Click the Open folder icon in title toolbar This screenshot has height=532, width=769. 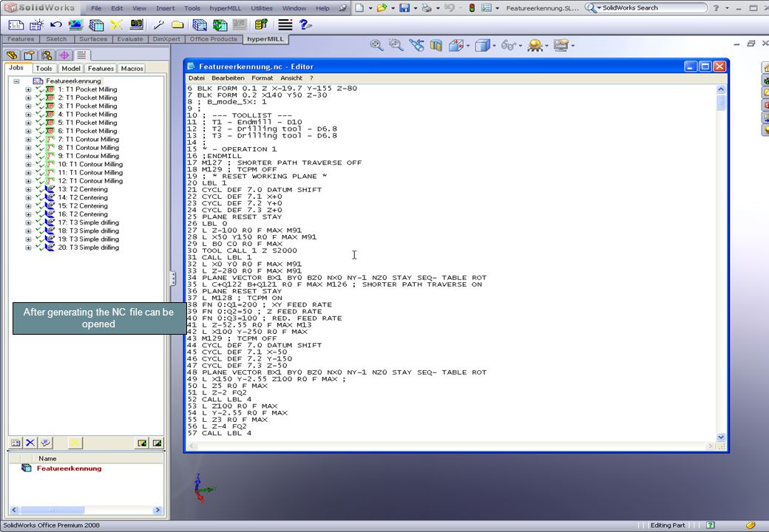coord(382,8)
